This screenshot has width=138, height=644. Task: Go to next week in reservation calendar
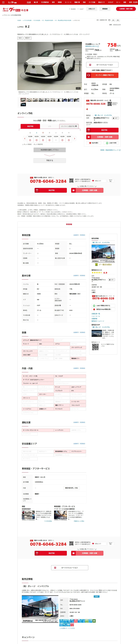74,138
